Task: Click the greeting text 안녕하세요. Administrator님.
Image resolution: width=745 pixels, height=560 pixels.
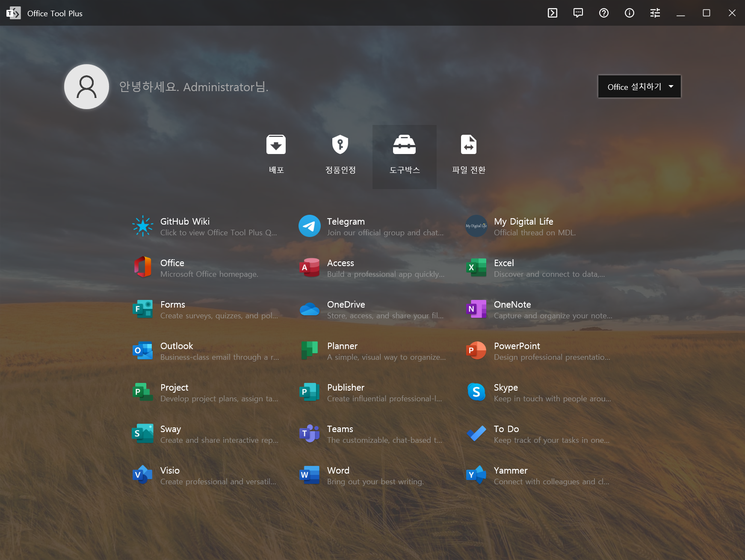Action: [x=194, y=87]
